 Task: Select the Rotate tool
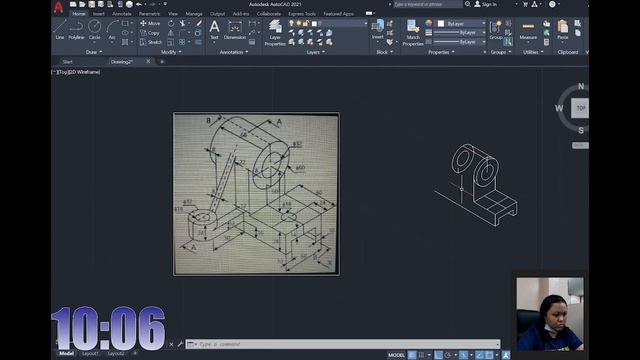[x=171, y=23]
